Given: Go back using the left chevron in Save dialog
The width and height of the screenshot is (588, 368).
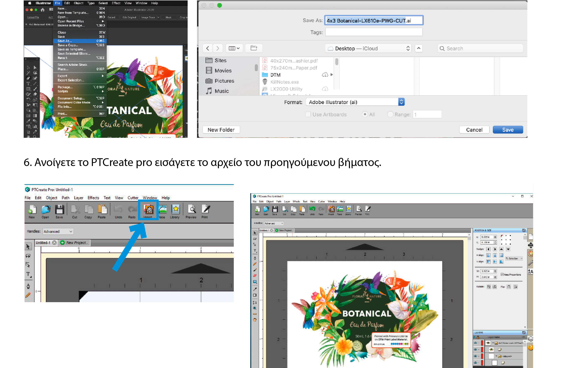Looking at the screenshot, I should 207,48.
